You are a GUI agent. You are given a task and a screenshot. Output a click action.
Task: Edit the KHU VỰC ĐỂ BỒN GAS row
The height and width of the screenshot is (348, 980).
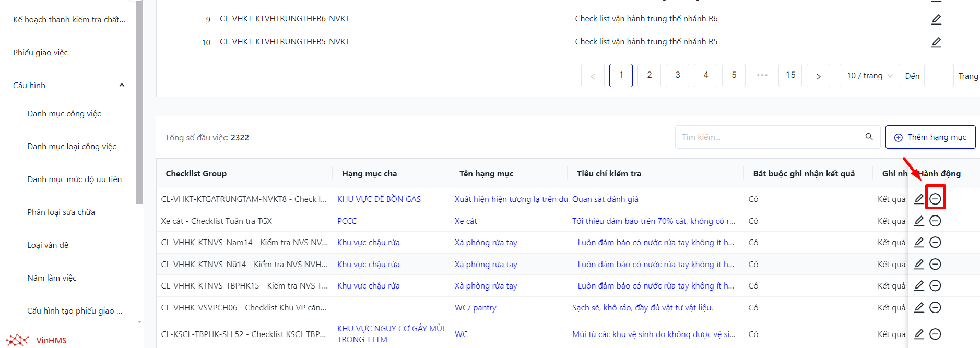pyautogui.click(x=919, y=199)
